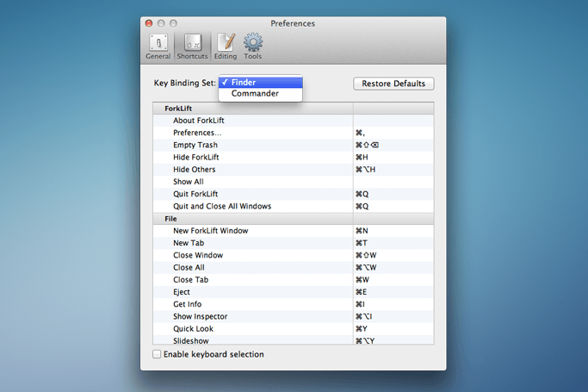Click the ⌘E shortcut cell for Eject
Image resolution: width=588 pixels, height=392 pixels.
[x=393, y=292]
